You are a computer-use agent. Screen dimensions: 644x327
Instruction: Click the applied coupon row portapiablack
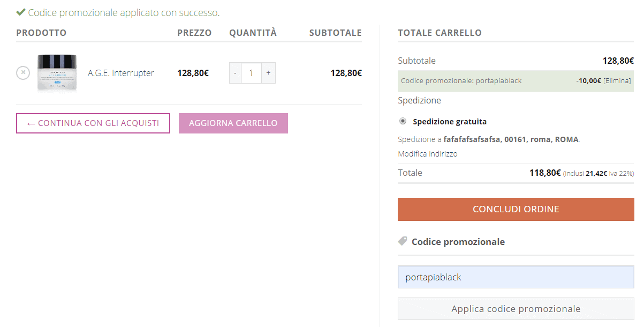pos(516,81)
